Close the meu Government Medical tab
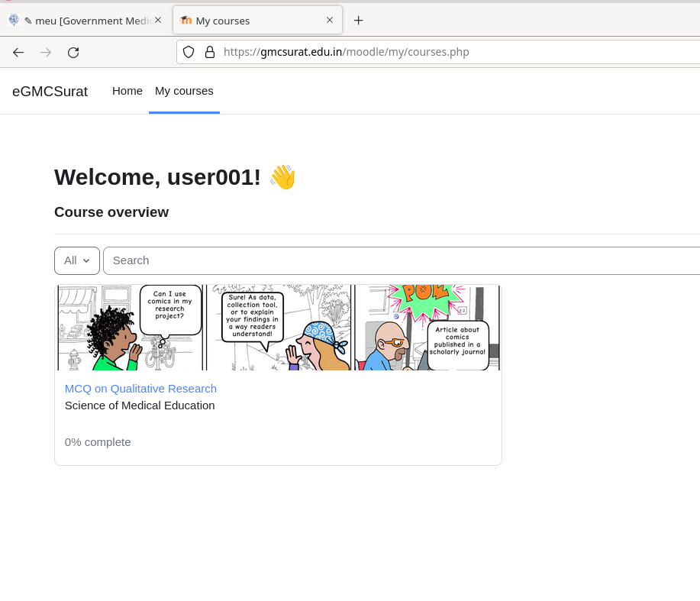The height and width of the screenshot is (601, 700). tap(158, 21)
